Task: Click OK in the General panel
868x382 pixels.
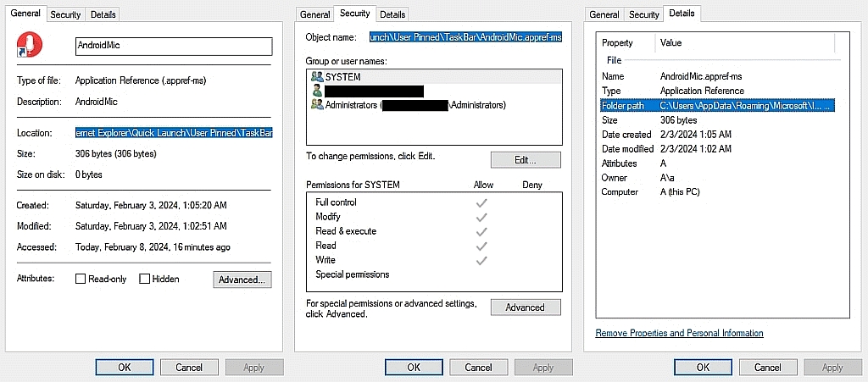Action: 125,367
